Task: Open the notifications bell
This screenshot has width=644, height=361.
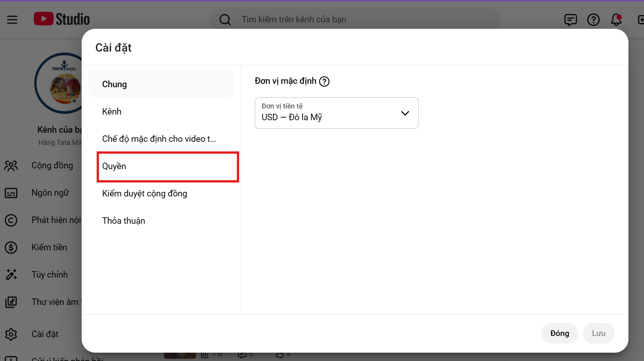Action: 616,20
